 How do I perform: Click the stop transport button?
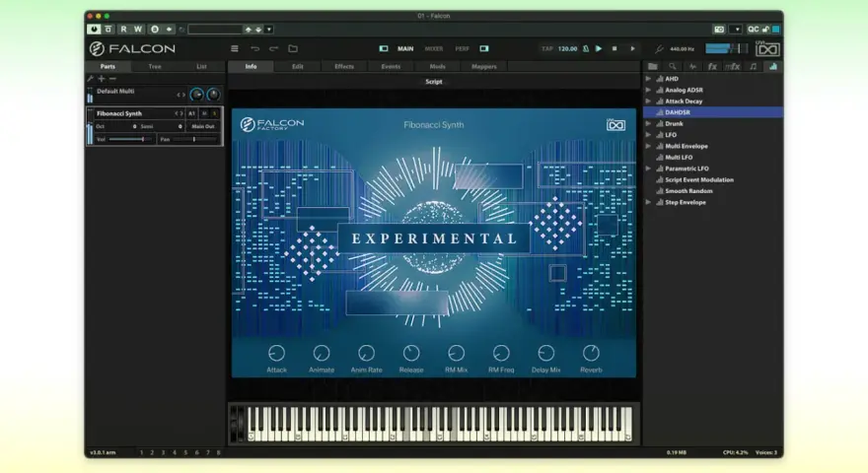tap(615, 48)
